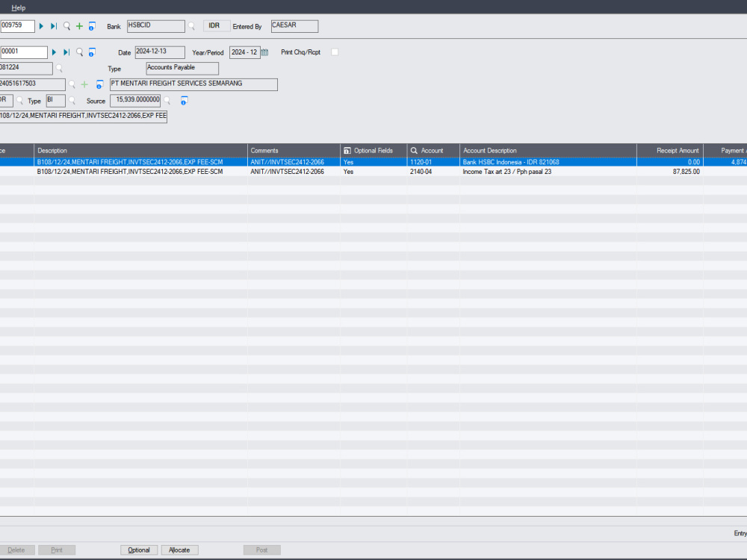This screenshot has width=747, height=560.
Task: Click the Source rate field 15,939.0000000
Action: click(134, 101)
